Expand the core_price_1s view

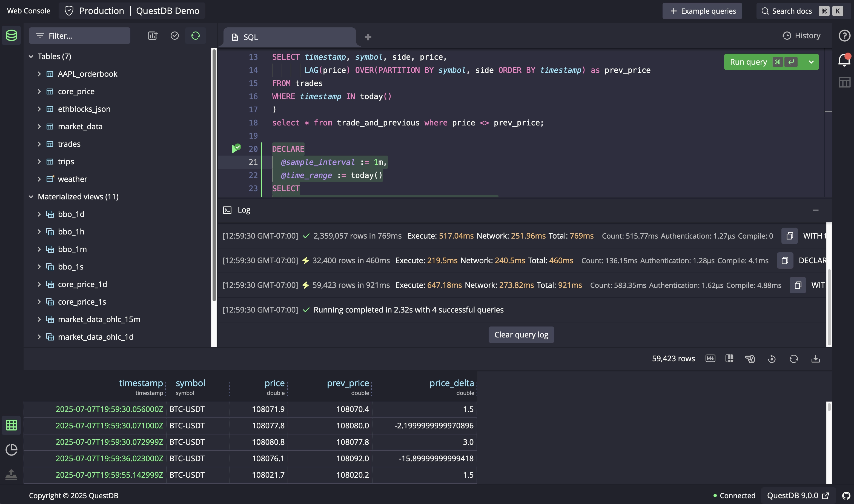click(39, 302)
